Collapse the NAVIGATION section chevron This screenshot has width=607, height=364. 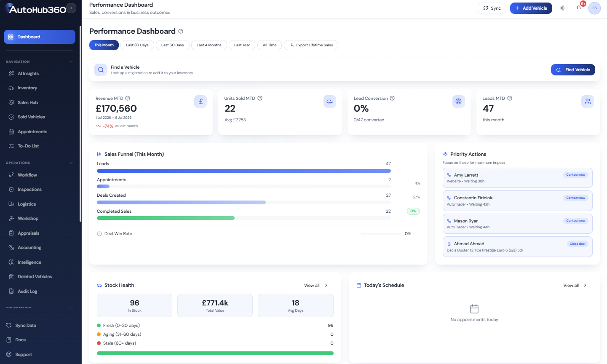71,62
